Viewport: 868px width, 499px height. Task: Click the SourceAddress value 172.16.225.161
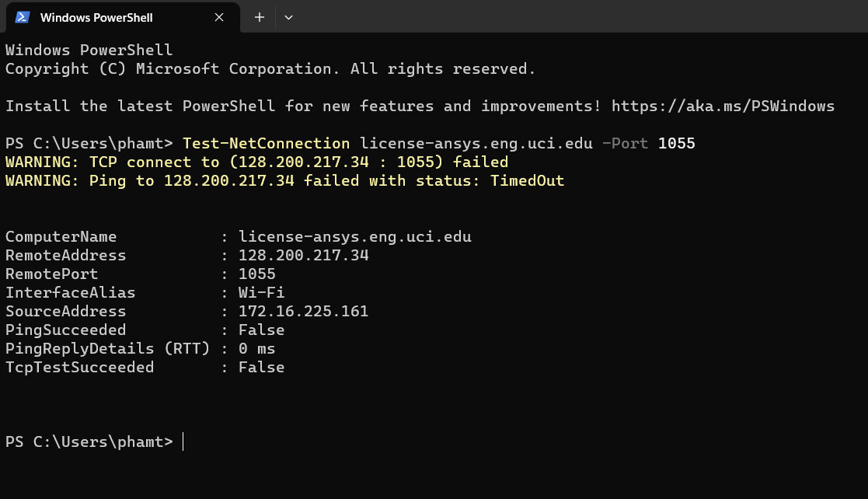(x=303, y=311)
